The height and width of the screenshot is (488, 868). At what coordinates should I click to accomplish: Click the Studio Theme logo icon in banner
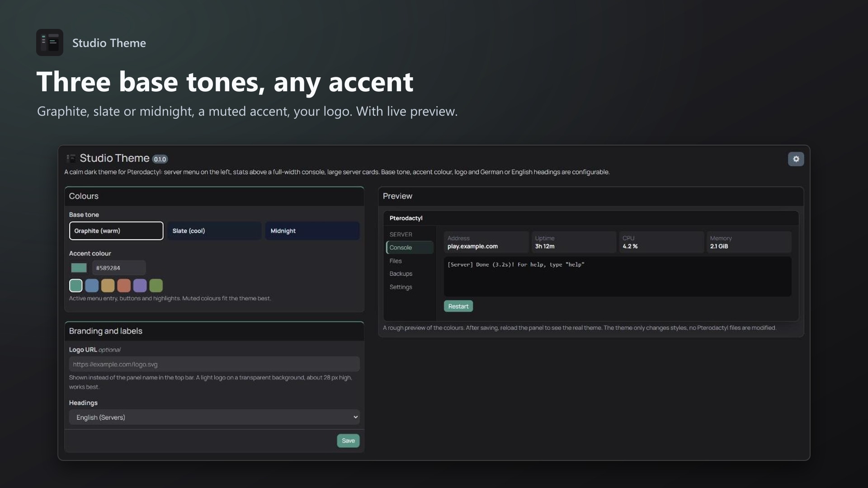tap(50, 42)
